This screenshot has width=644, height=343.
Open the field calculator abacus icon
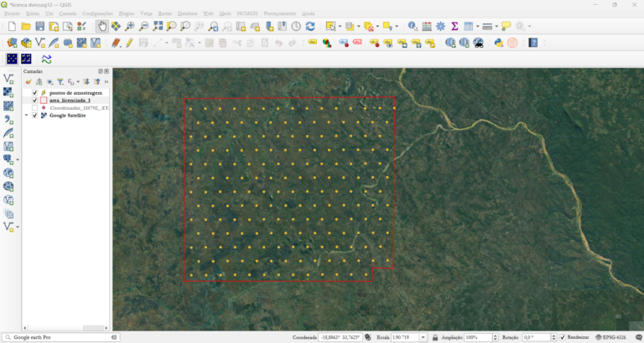click(427, 26)
